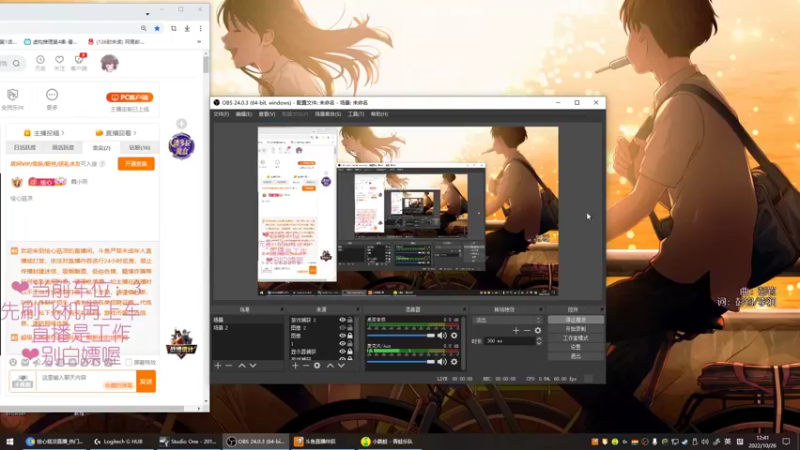
Task: Check the 屏蔽特效 checkbox in chat
Action: click(x=129, y=362)
